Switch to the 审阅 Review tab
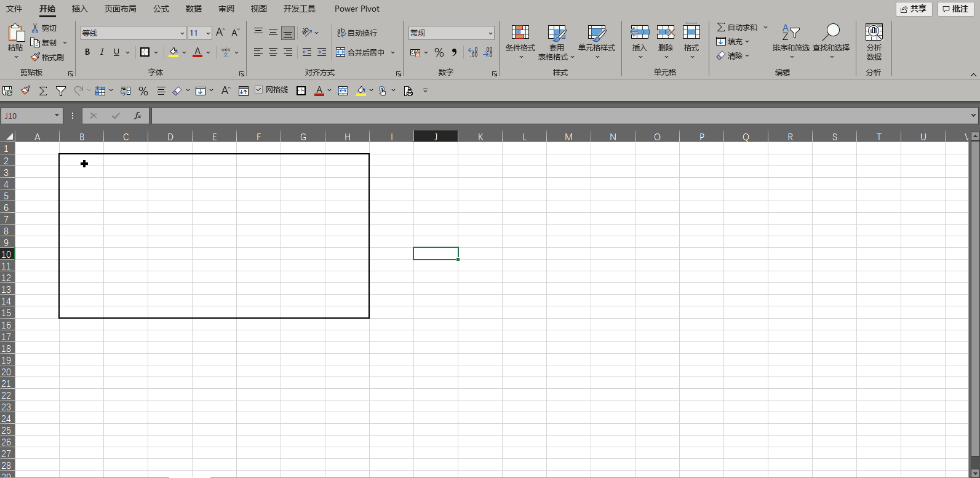The width and height of the screenshot is (980, 478). point(226,9)
